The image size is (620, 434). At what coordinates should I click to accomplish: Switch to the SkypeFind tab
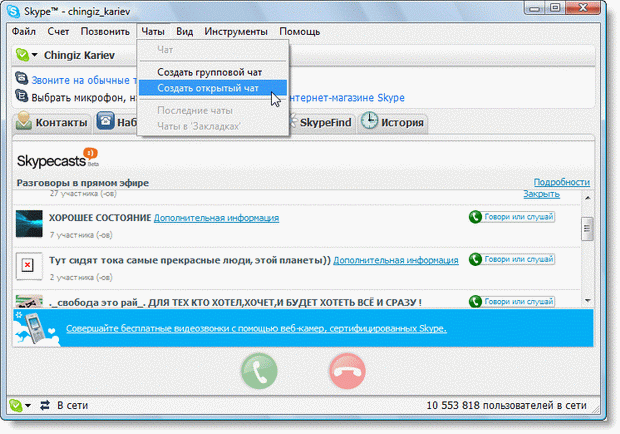tap(321, 122)
